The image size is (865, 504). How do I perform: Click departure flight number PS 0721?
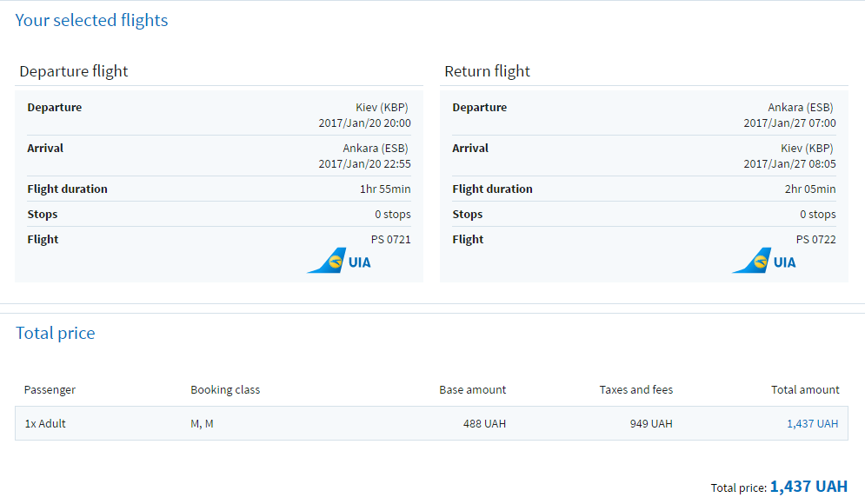click(x=390, y=239)
